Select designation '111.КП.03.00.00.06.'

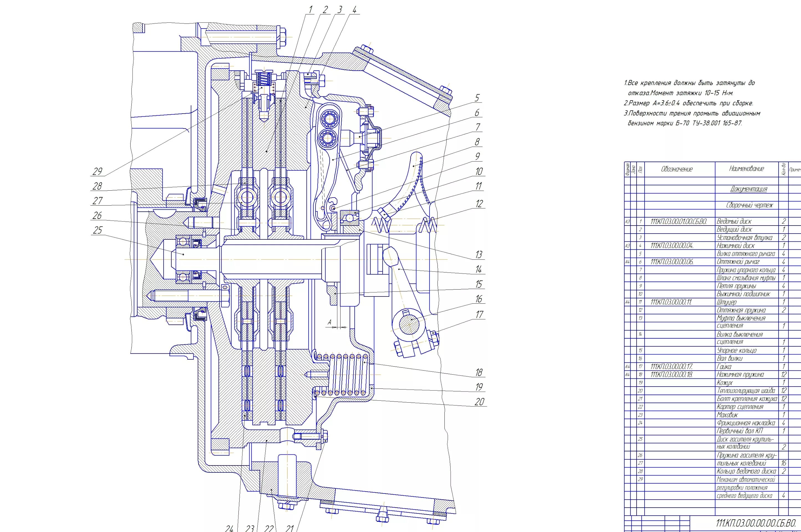tap(672, 262)
